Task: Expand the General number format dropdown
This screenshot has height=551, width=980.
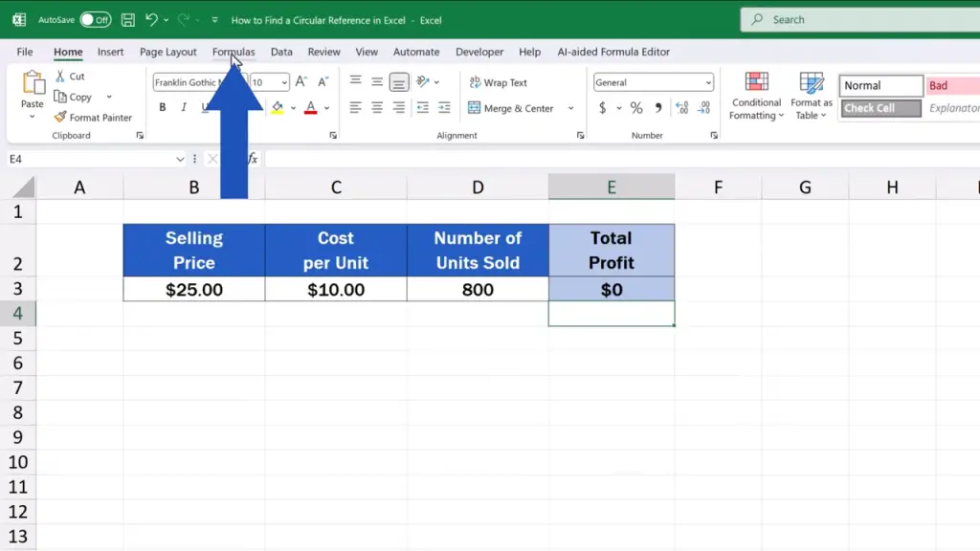Action: (708, 82)
